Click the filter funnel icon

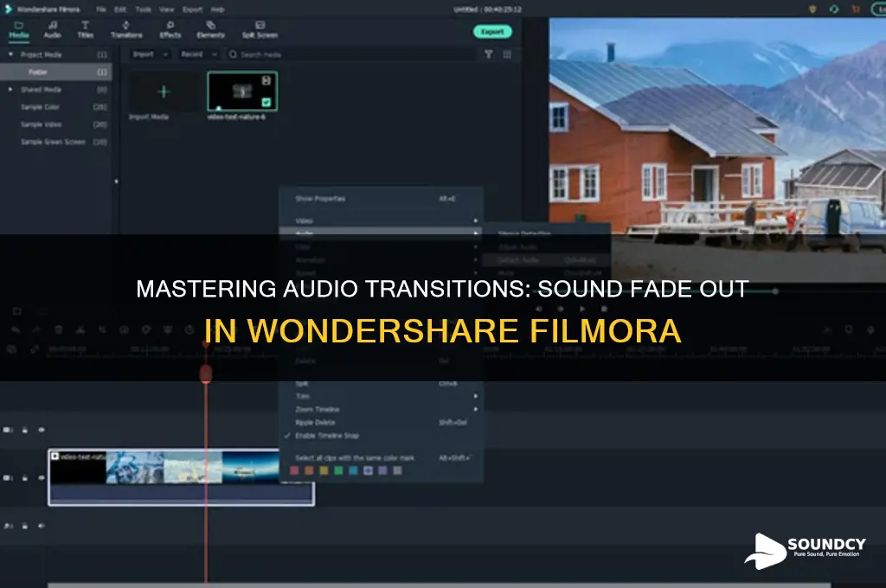[489, 54]
